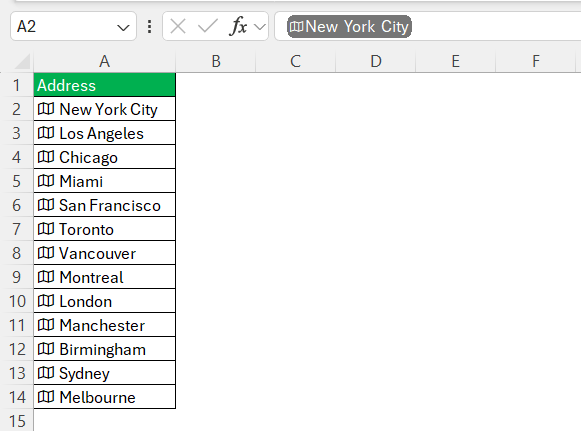Select the column A header

104,62
